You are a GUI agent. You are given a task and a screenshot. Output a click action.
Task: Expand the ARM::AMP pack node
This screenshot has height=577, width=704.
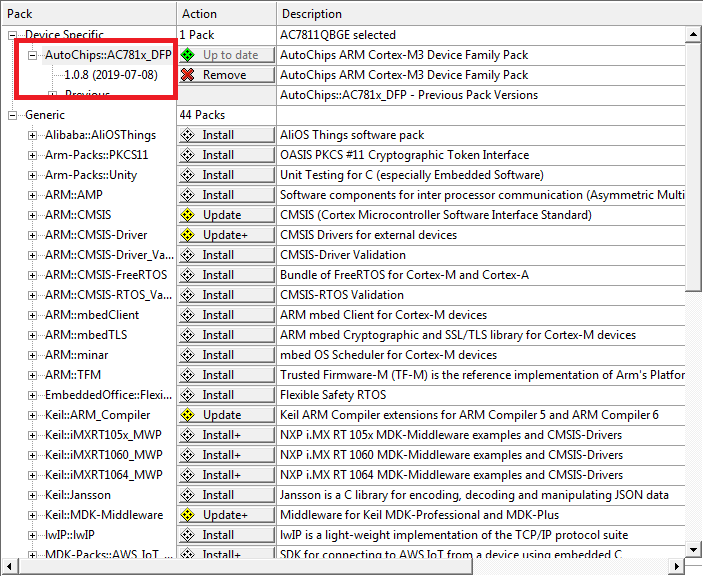click(x=32, y=195)
